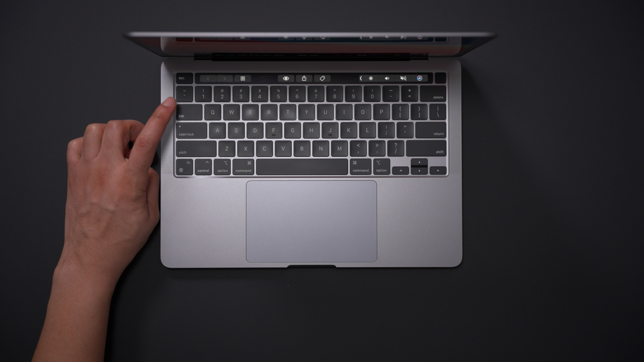Navigate forward using right arrow in Touch Bar
Viewport: 644px width, 362px height.
tap(224, 78)
